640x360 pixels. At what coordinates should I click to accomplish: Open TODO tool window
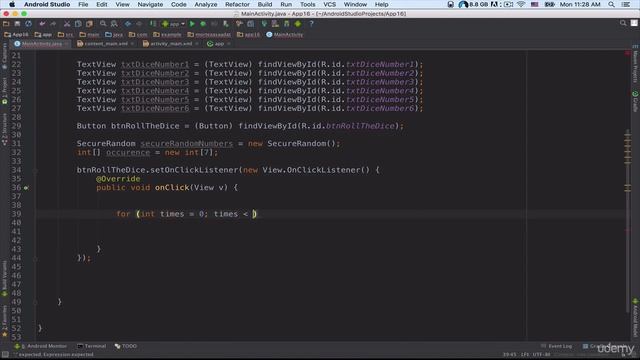(x=126, y=346)
